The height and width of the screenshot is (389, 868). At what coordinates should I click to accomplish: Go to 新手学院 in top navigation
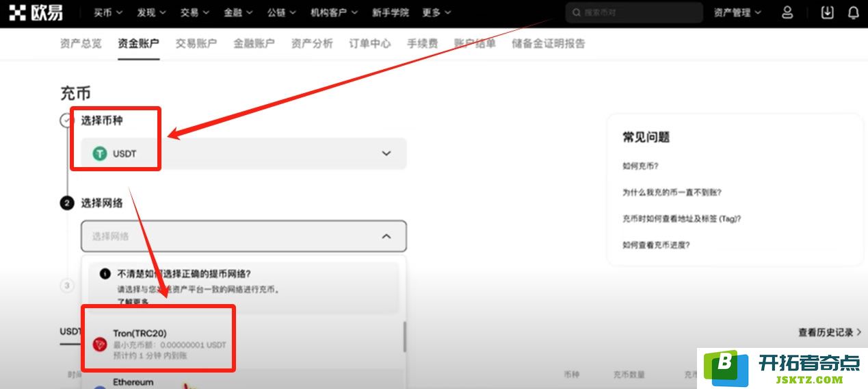tap(390, 12)
